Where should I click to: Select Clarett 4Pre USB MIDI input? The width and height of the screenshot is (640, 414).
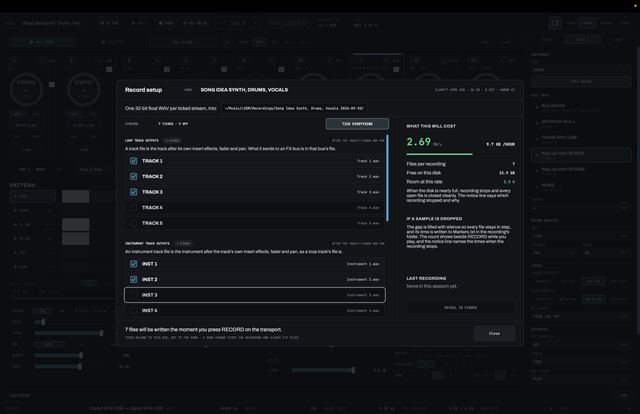pyautogui.click(x=581, y=139)
